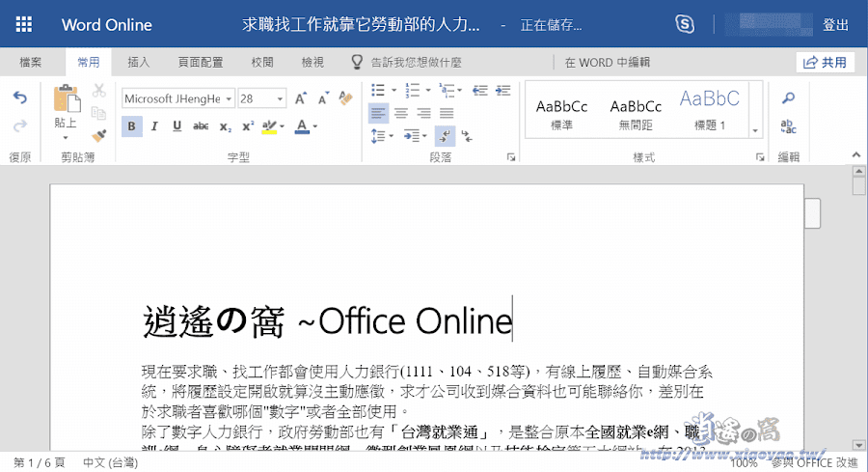Toggle Superscript formatting
This screenshot has height=472, width=868.
click(x=248, y=126)
